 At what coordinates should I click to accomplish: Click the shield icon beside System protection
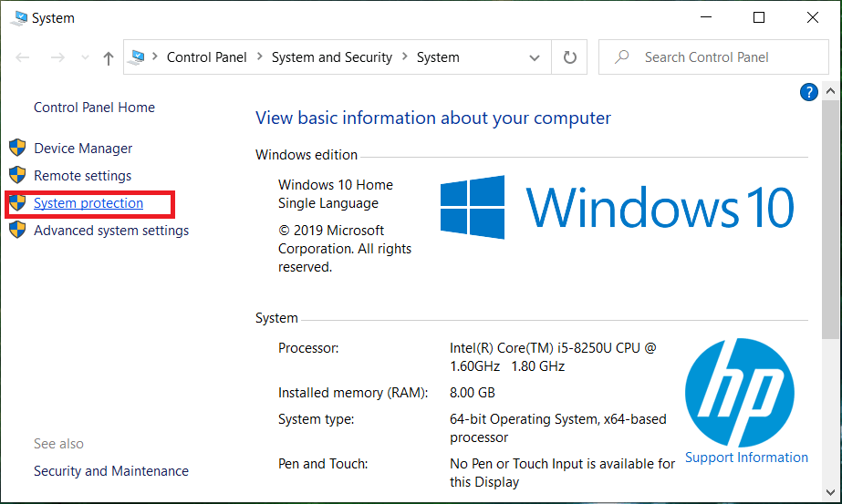click(17, 203)
